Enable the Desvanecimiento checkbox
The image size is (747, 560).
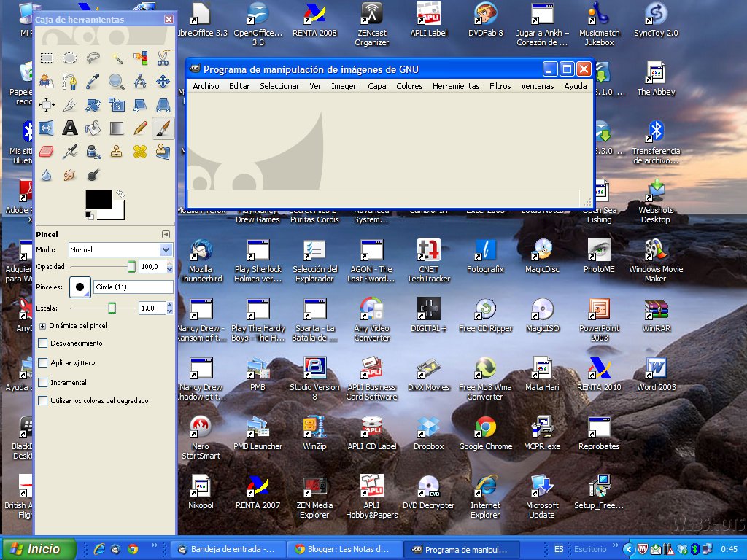[x=43, y=343]
